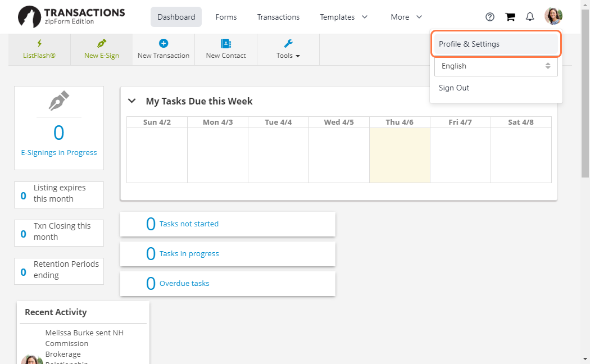Click the page vertical scrollbar thumb

click(585, 94)
